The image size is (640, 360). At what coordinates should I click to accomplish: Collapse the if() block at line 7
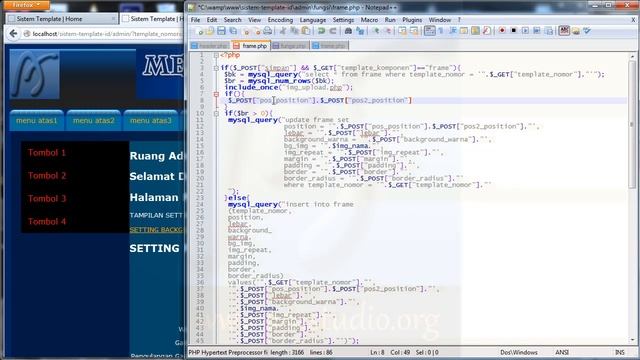click(x=216, y=94)
